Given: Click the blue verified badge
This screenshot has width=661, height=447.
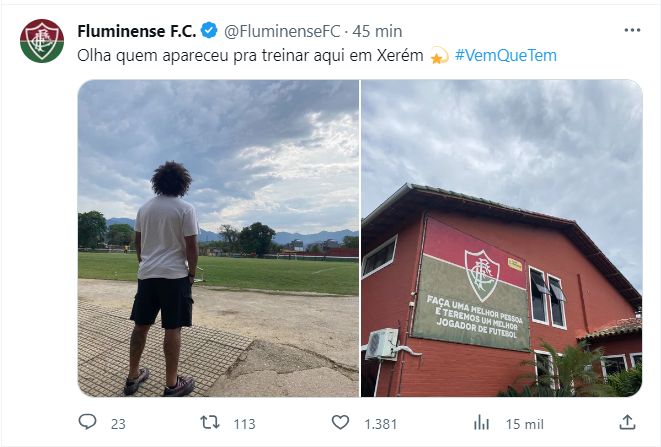Looking at the screenshot, I should pyautogui.click(x=209, y=31).
